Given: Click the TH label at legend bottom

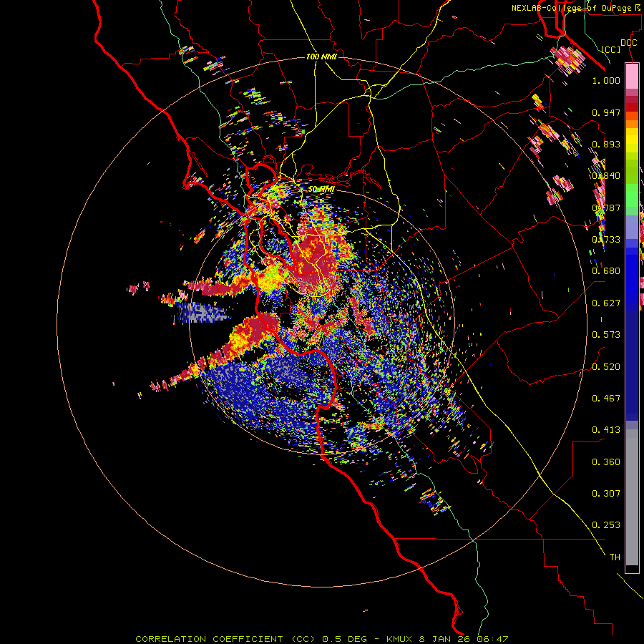Looking at the screenshot, I should [x=615, y=557].
